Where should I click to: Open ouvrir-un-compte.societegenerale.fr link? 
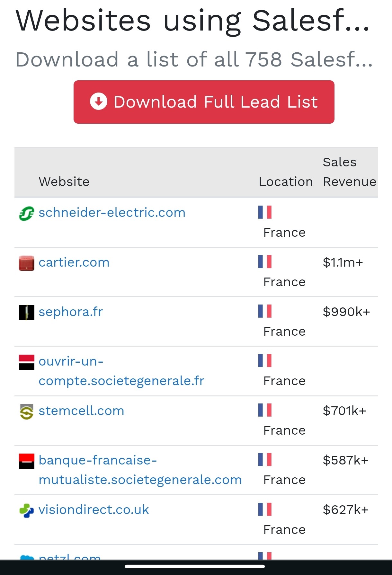click(121, 371)
